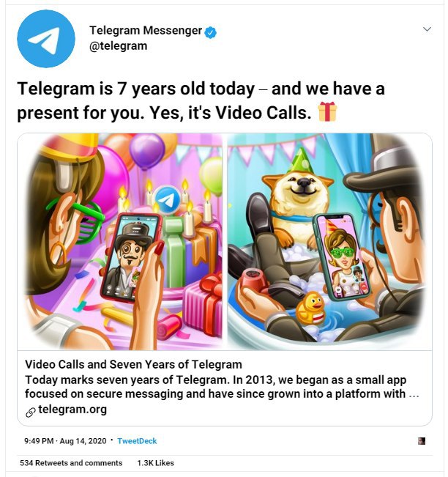Click the small avatar thumbnail near timestamp
Image resolution: width=448 pixels, height=477 pixels.
[x=422, y=441]
